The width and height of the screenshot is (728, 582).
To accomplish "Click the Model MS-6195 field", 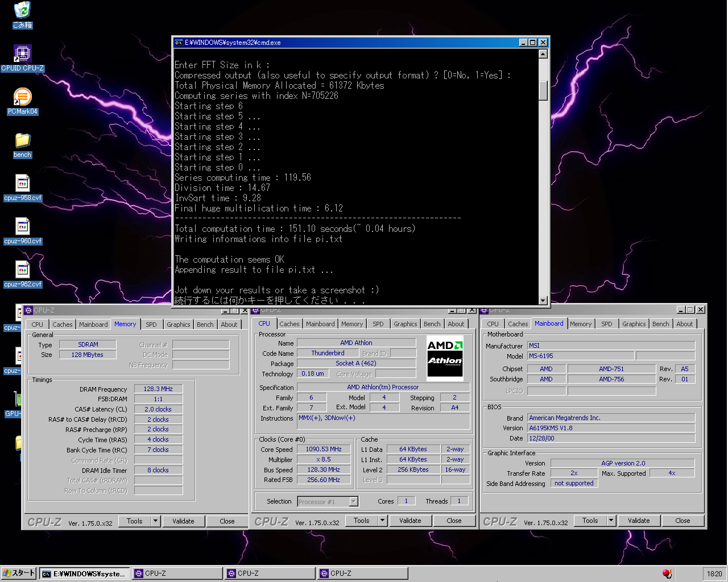I will [x=581, y=356].
